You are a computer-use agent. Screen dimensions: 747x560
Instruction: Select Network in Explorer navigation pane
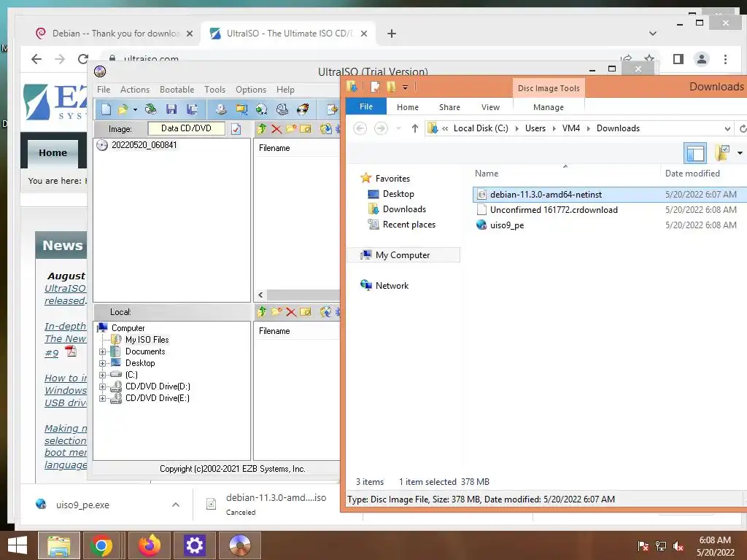tap(392, 285)
